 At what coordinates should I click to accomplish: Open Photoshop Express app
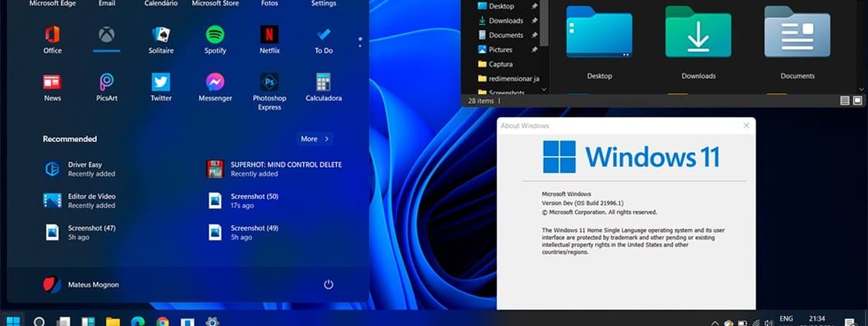270,92
